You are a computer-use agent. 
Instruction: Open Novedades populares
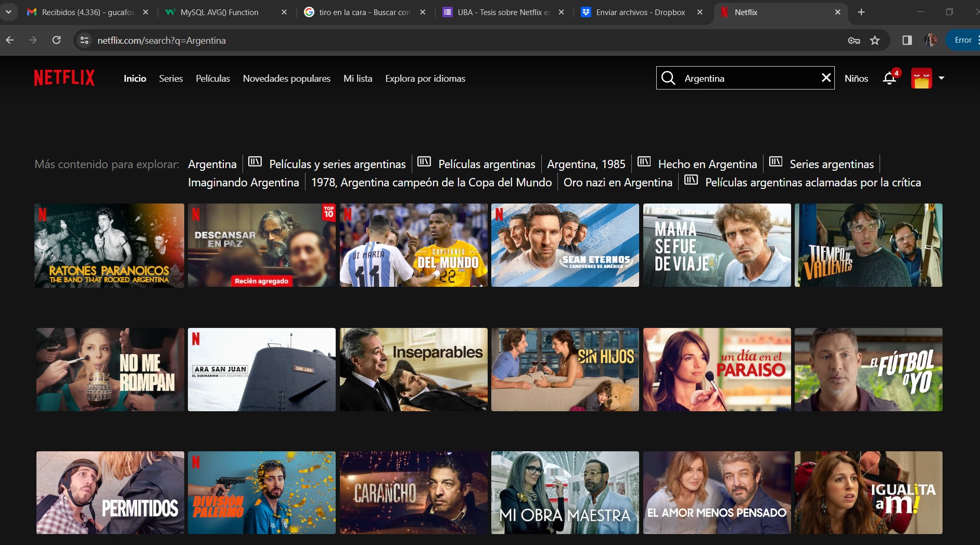[287, 78]
